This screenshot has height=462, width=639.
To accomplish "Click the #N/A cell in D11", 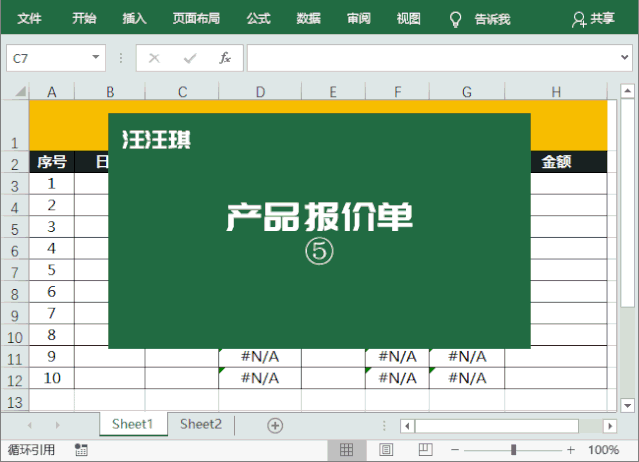I will click(x=260, y=356).
